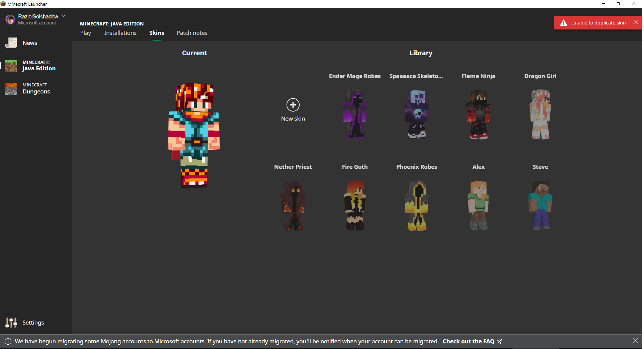The image size is (644, 349).
Task: Switch to the Play tab
Action: click(x=86, y=33)
